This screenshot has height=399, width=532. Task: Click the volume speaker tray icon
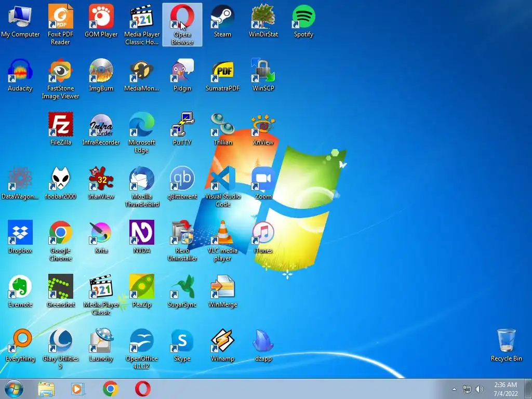pos(480,389)
